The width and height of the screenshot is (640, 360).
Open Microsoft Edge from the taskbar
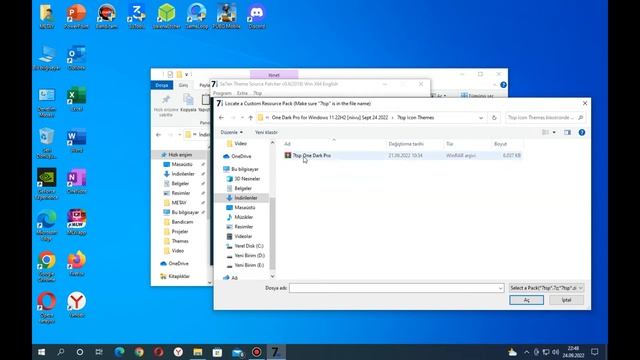pyautogui.click(x=119, y=352)
